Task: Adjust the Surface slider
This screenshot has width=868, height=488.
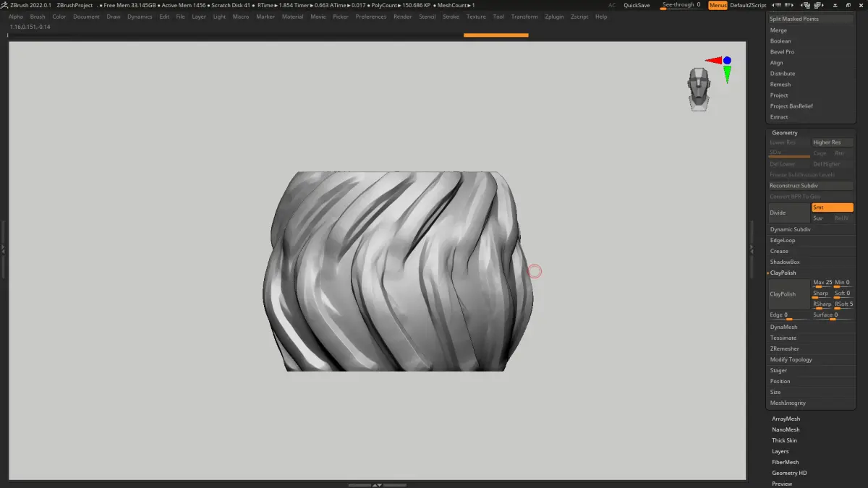Action: tap(833, 316)
